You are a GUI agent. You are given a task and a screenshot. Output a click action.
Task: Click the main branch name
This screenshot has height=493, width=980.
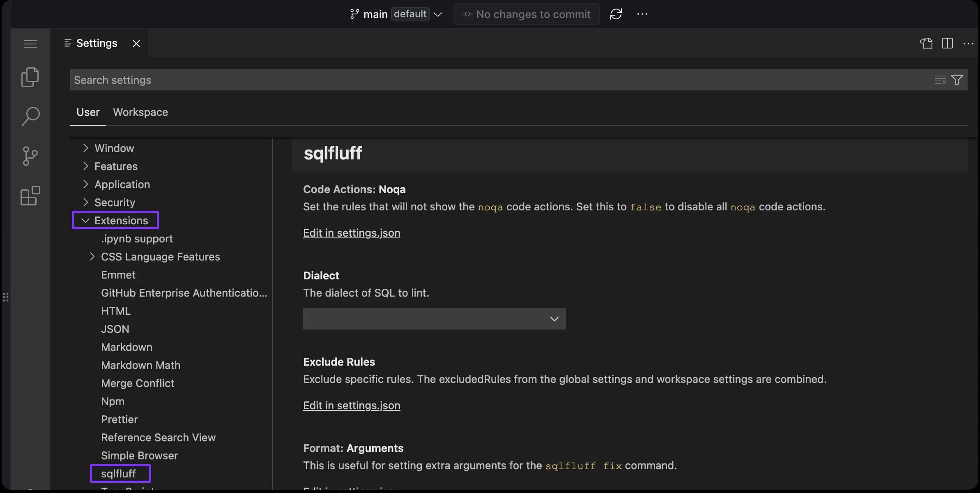coord(375,14)
